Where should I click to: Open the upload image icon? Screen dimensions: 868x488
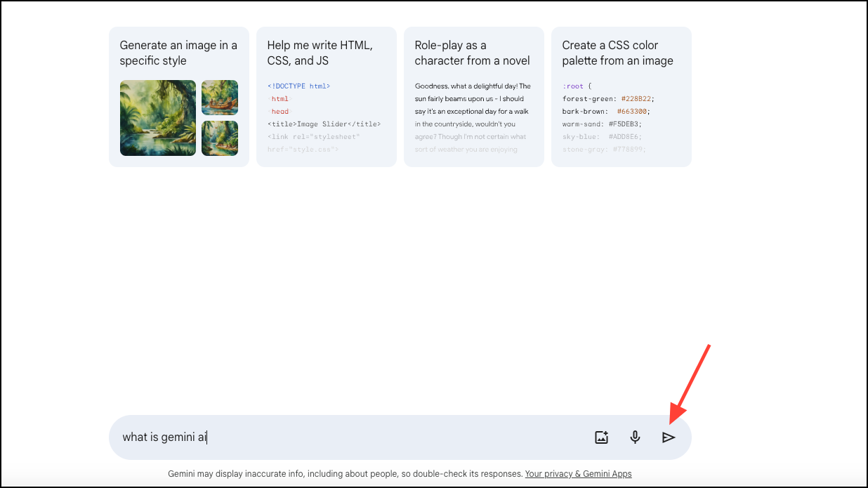pyautogui.click(x=601, y=437)
